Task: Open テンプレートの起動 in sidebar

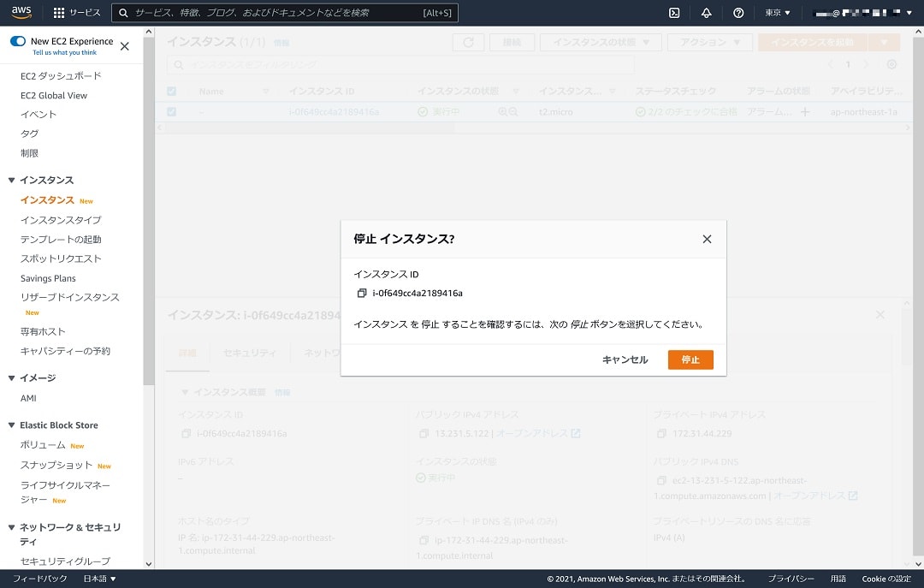Action: 61,240
